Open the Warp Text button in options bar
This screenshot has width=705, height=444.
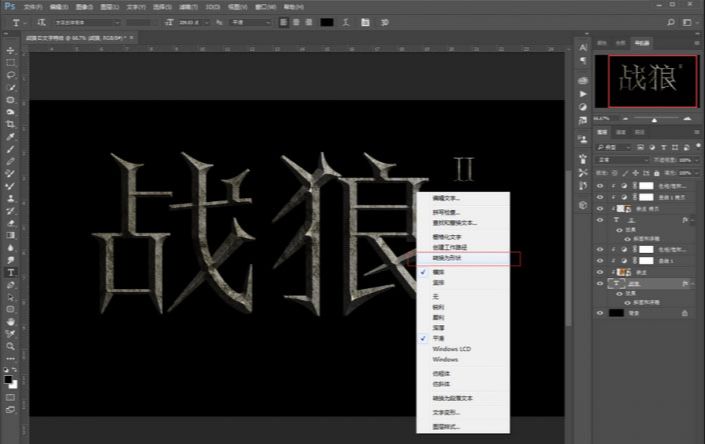coord(346,22)
